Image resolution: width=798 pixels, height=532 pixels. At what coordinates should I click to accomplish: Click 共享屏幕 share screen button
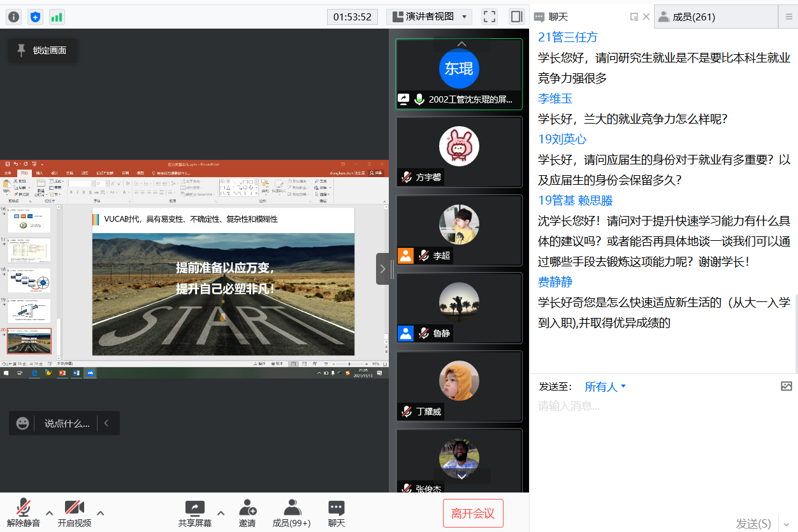[195, 513]
